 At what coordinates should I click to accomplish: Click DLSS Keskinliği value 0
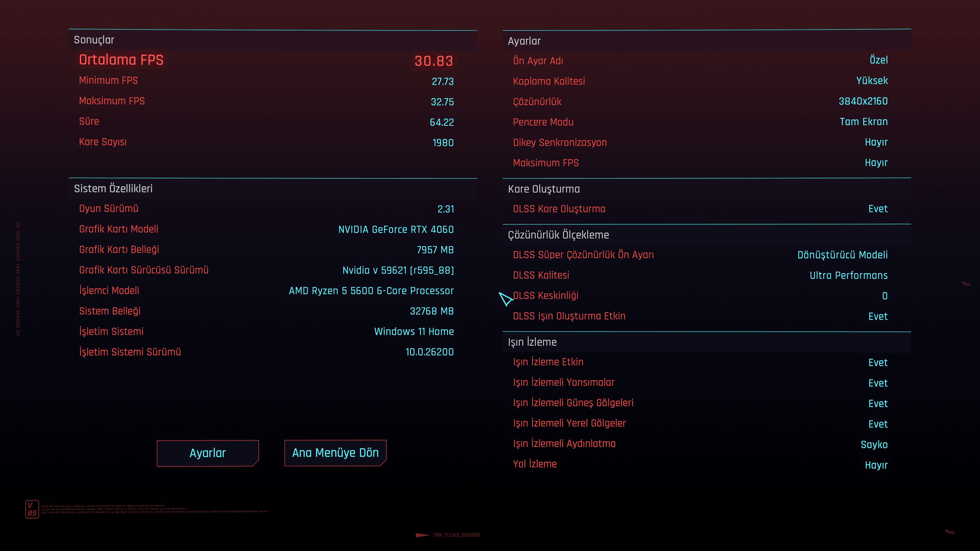click(x=885, y=296)
